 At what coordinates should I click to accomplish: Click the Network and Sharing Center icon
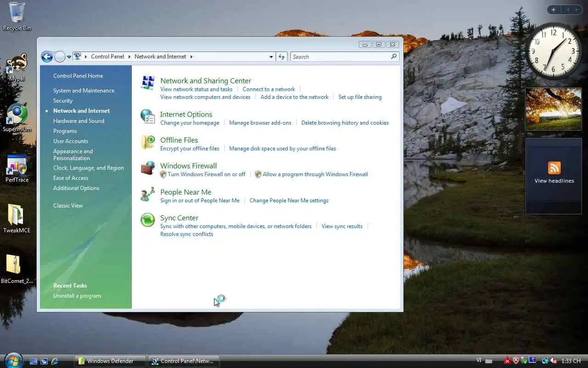click(x=147, y=83)
